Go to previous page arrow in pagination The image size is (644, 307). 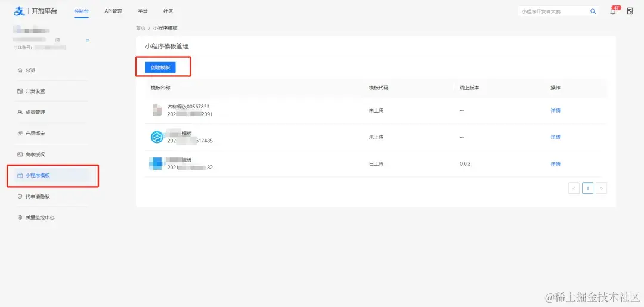574,188
